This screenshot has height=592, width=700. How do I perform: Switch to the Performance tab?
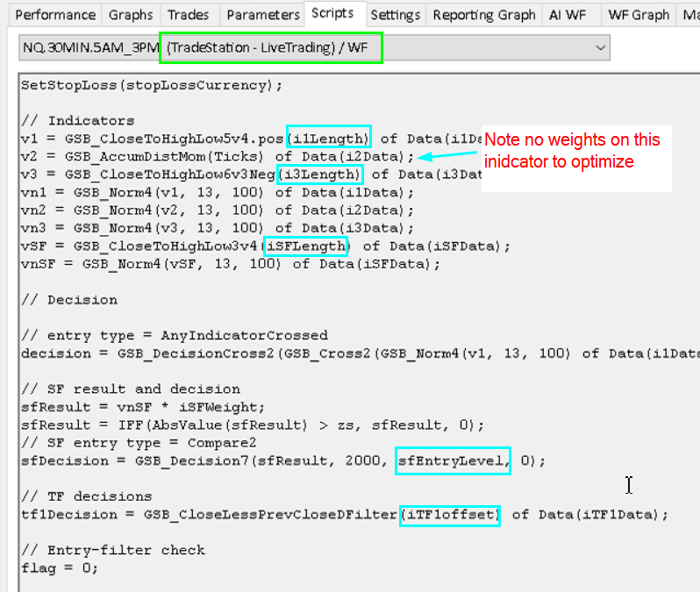[55, 15]
